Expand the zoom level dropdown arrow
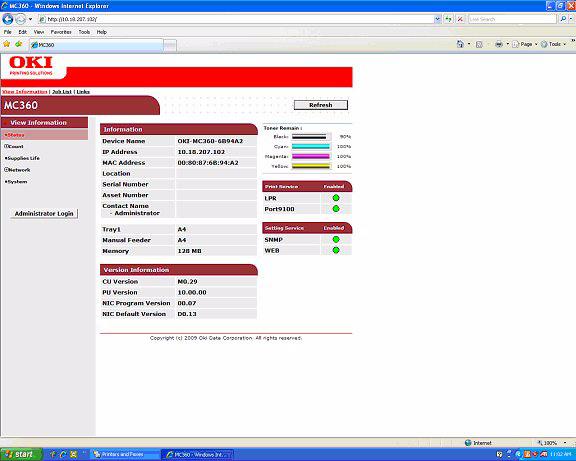Image resolution: width=576 pixels, height=461 pixels. tap(565, 443)
